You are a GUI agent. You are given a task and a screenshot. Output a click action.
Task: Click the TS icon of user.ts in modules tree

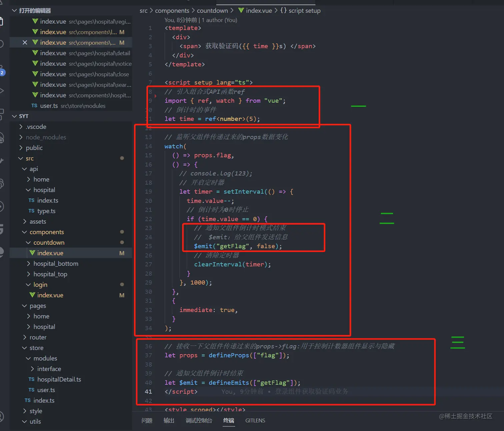(31, 390)
